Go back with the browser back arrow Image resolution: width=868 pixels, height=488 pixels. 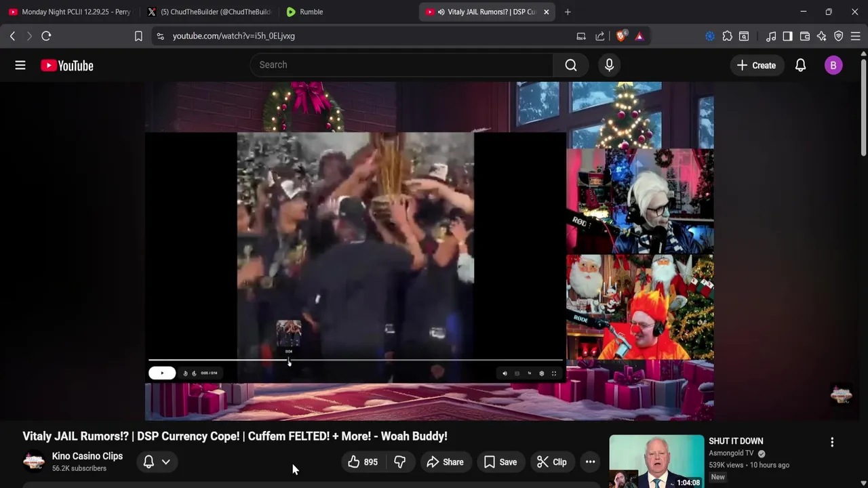[x=12, y=36]
